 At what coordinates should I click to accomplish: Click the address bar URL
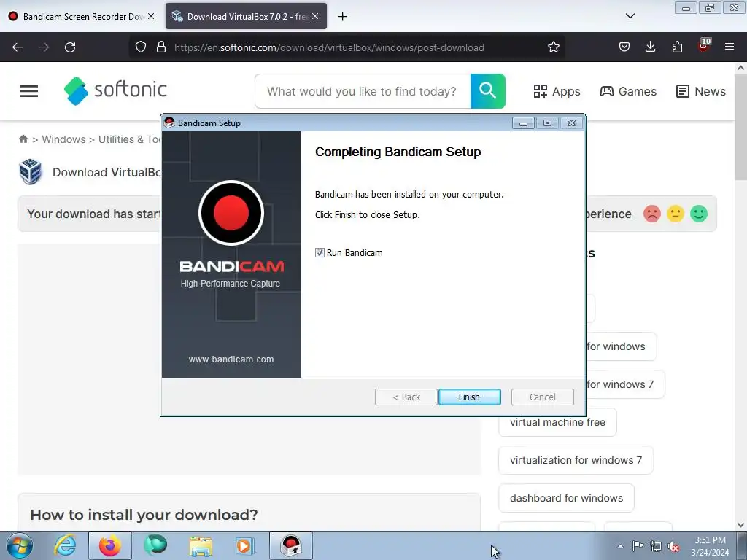pos(329,47)
